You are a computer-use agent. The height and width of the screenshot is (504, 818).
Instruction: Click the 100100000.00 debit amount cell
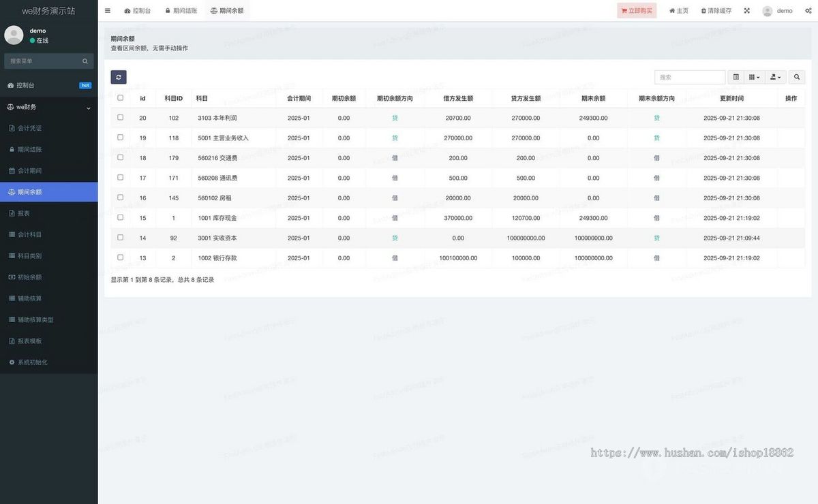pyautogui.click(x=458, y=258)
